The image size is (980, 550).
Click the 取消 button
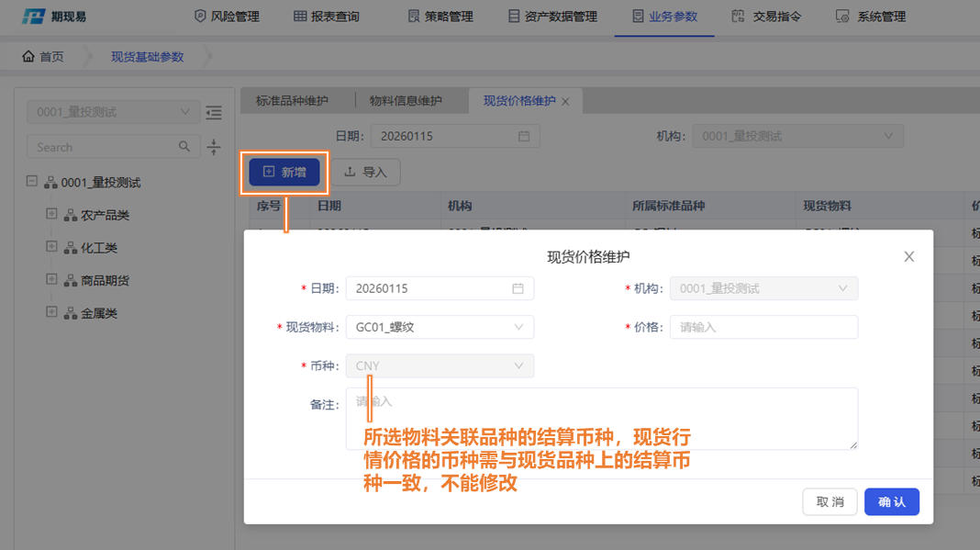coord(830,502)
